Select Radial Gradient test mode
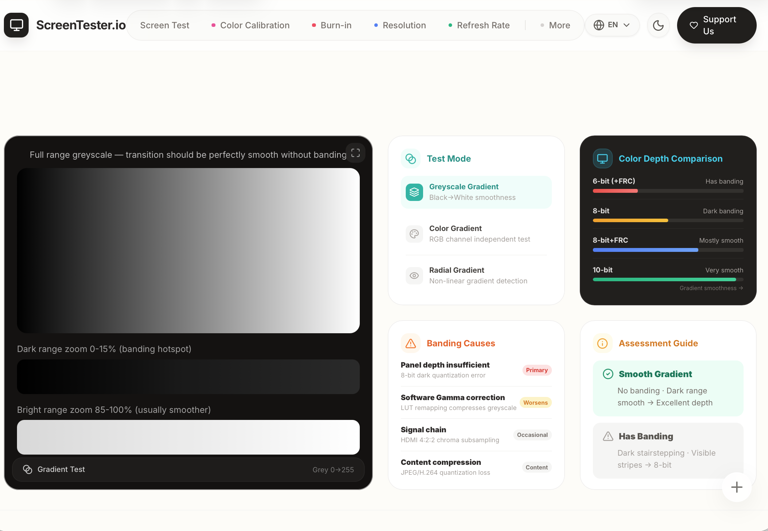 (476, 275)
